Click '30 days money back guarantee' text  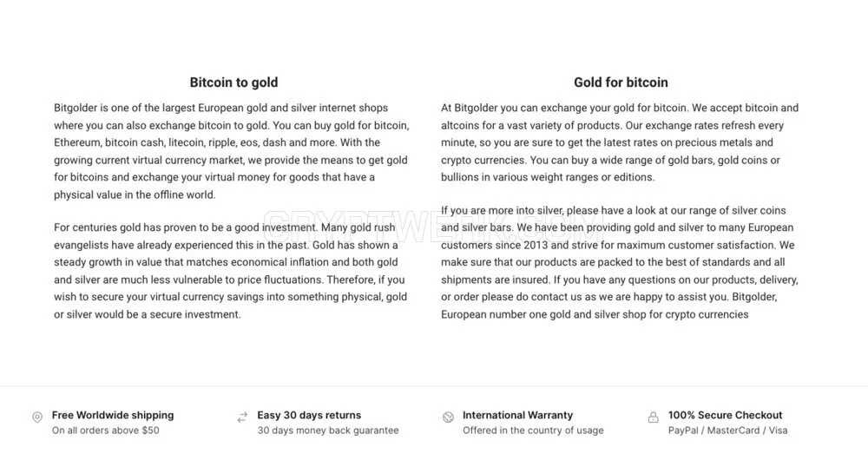click(328, 431)
